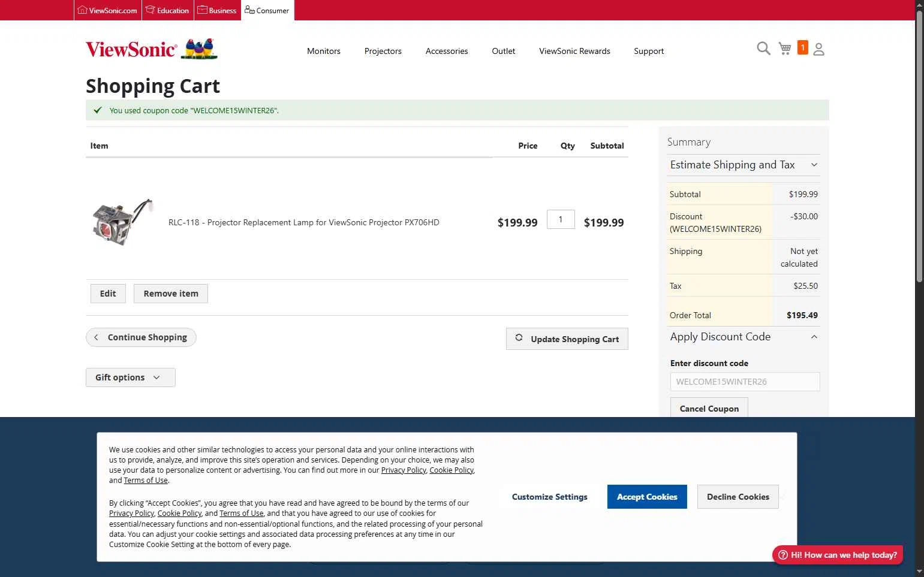Click Continue Shopping button

[x=141, y=337]
